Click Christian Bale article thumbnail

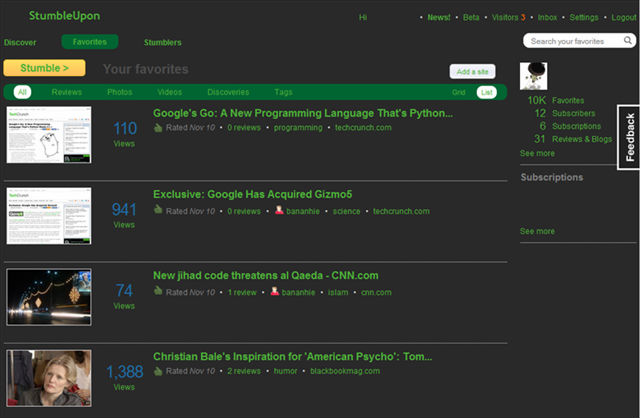coord(49,378)
